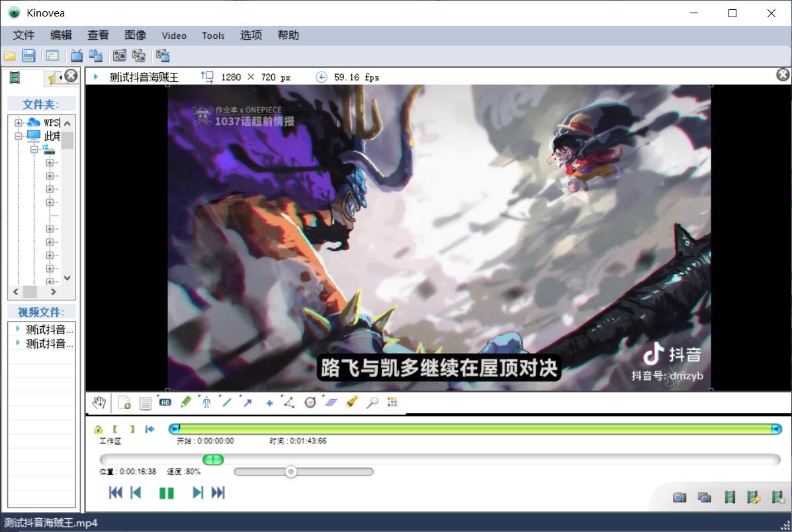Export video with paintbrush filmstrip icon
Screen dimensions: 792x532
pos(754,498)
